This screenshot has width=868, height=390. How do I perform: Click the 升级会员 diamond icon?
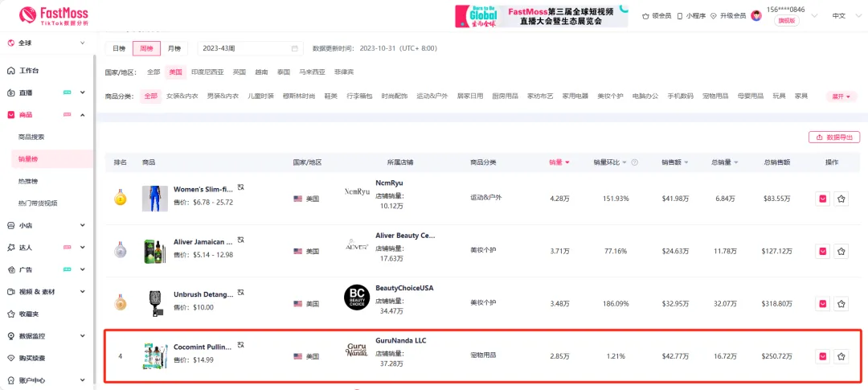[x=714, y=16]
